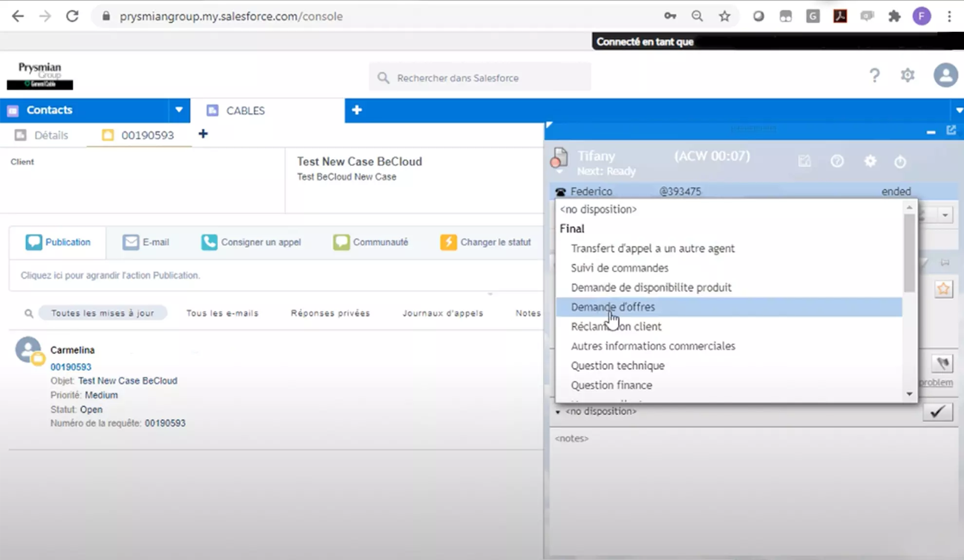Reload the page with the refresh icon
This screenshot has width=964, height=560.
coord(73,16)
